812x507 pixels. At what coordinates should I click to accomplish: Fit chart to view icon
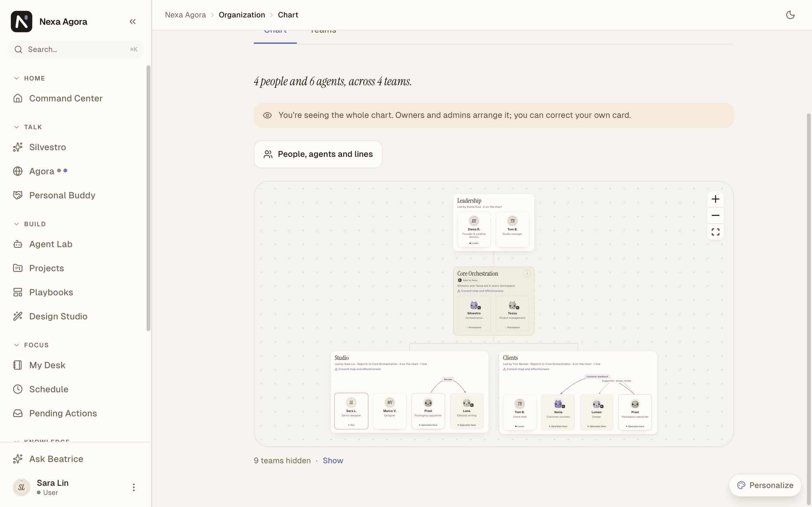(715, 232)
